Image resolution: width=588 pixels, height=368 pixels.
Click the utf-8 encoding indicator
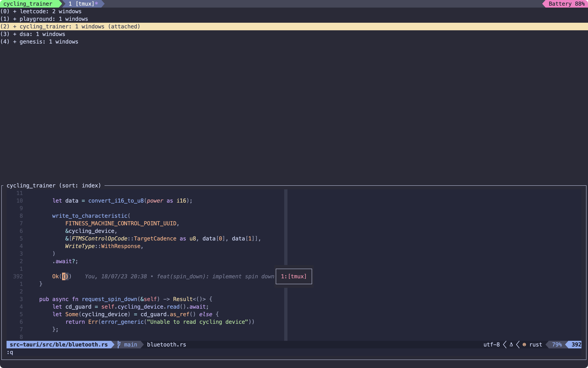[x=492, y=344]
